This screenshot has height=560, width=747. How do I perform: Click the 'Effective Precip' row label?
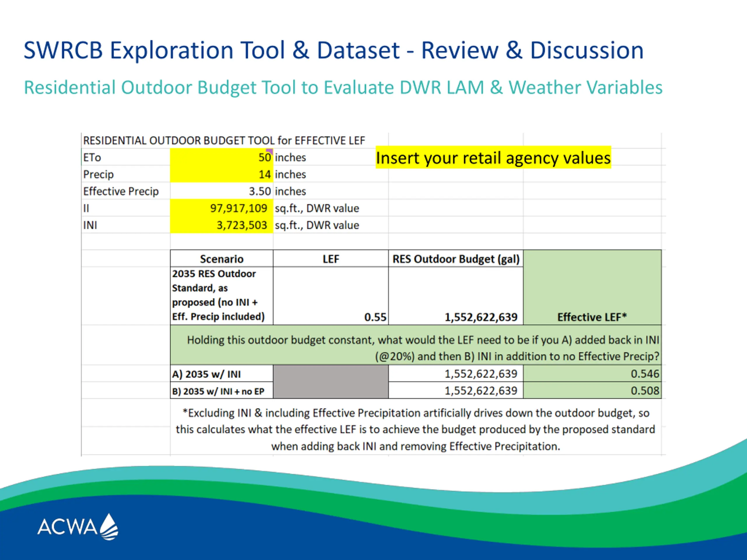coord(121,191)
